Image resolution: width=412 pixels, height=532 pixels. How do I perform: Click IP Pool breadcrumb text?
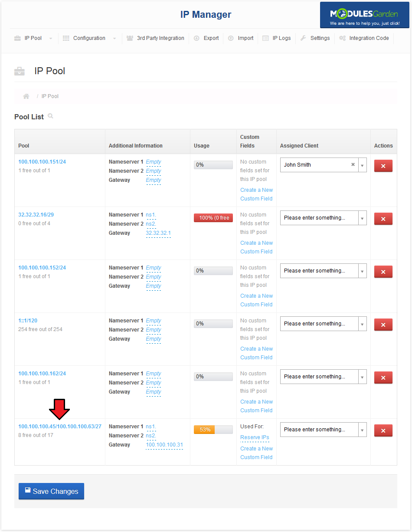[x=50, y=96]
